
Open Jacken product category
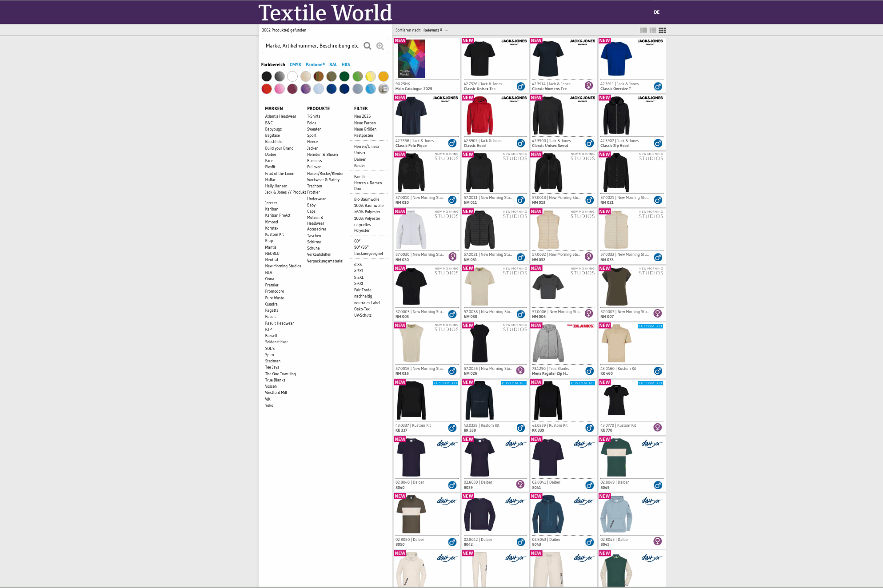pyautogui.click(x=312, y=148)
